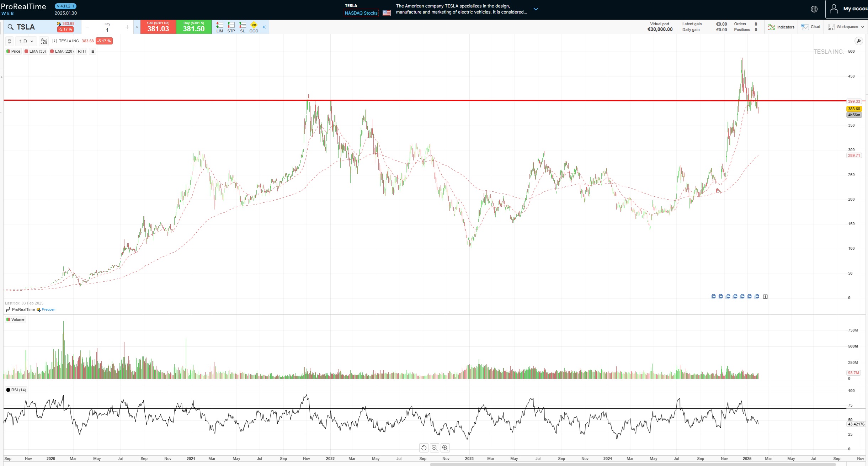Increase the quantity with the plus stepper
The image size is (868, 466).
pos(127,27)
